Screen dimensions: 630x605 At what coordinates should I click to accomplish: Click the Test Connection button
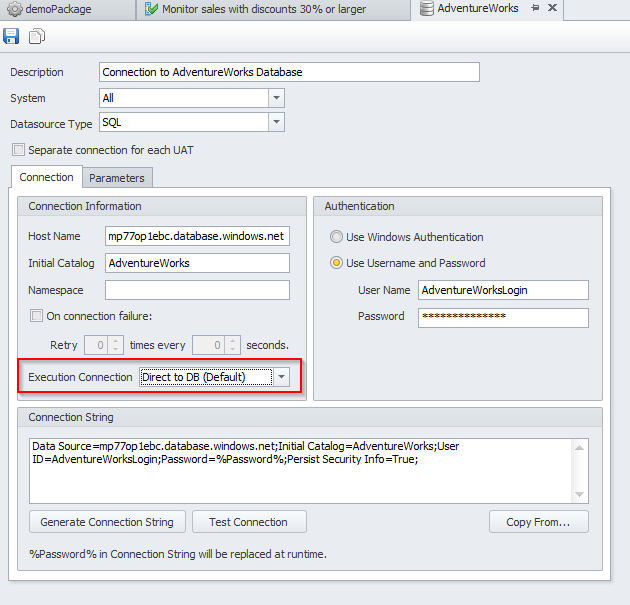point(249,521)
